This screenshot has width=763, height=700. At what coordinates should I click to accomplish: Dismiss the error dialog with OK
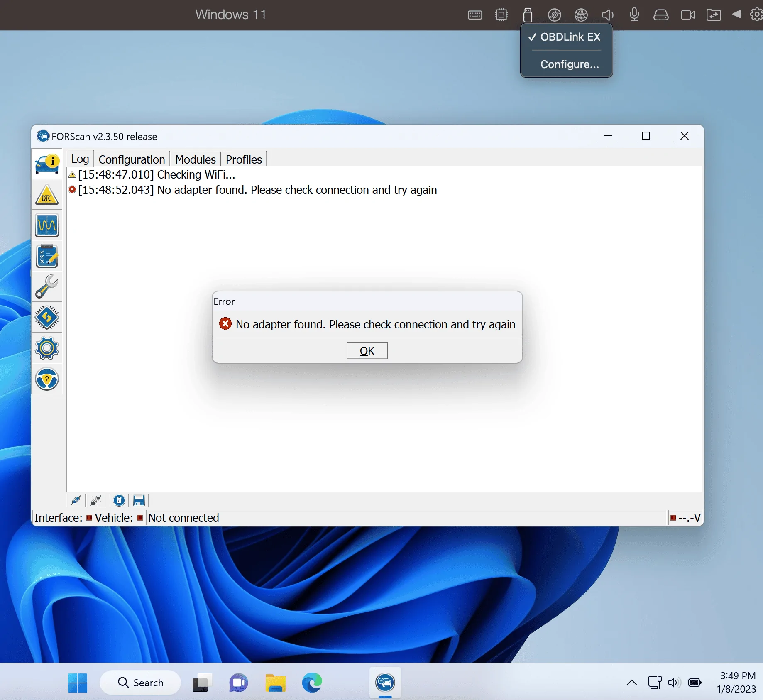(x=367, y=351)
